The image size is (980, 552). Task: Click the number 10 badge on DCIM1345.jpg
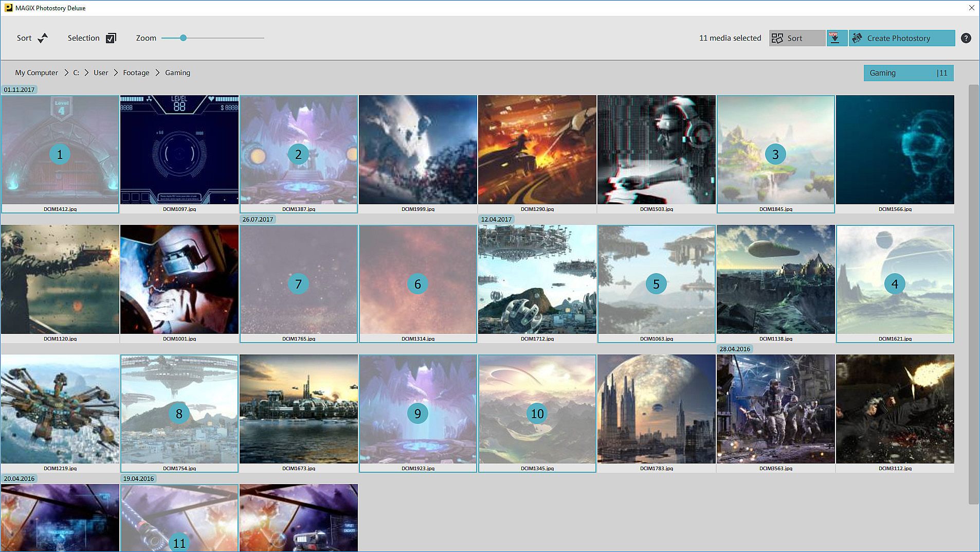[x=537, y=414]
